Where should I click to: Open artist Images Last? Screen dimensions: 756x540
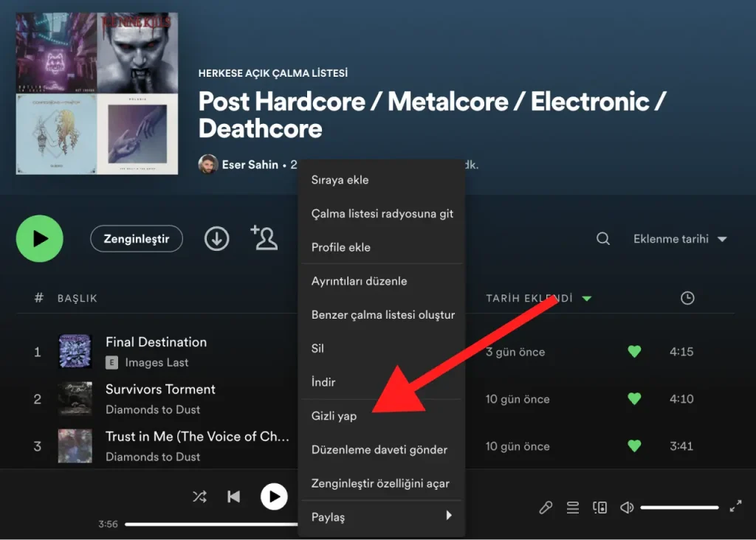click(x=157, y=362)
